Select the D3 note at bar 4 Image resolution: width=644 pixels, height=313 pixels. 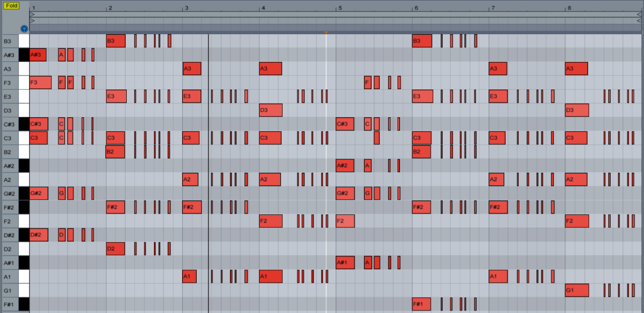coord(271,110)
